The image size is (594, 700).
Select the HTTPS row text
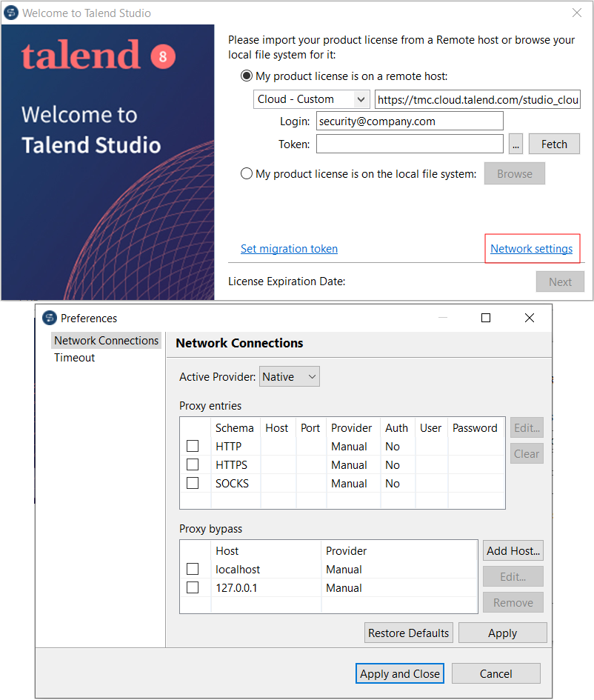point(231,464)
